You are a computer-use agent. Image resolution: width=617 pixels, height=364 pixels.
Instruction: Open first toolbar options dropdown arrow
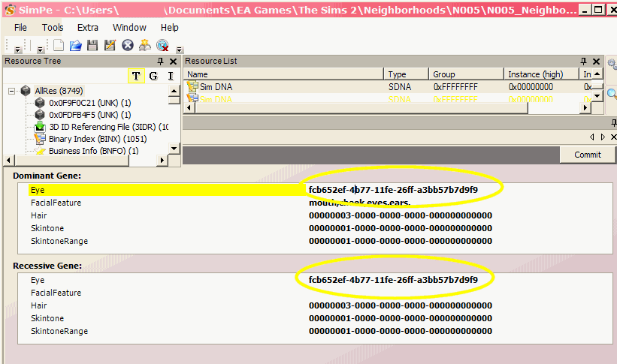pos(18,50)
